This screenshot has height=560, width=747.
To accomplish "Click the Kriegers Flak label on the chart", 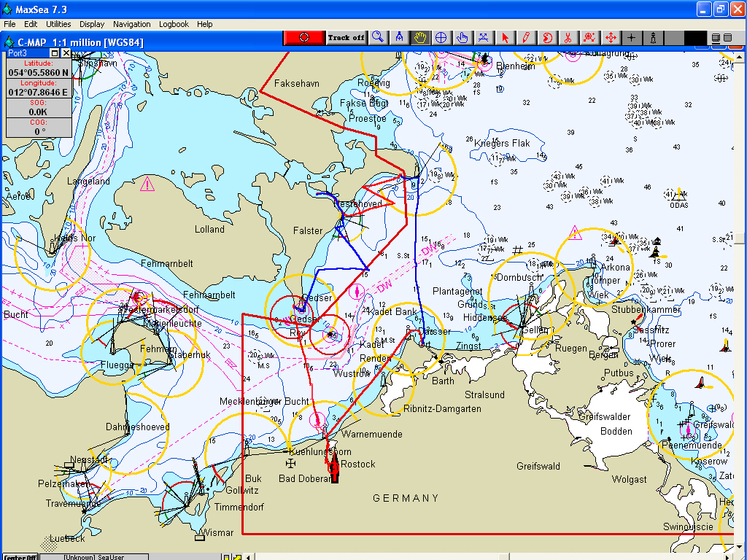I will click(502, 143).
